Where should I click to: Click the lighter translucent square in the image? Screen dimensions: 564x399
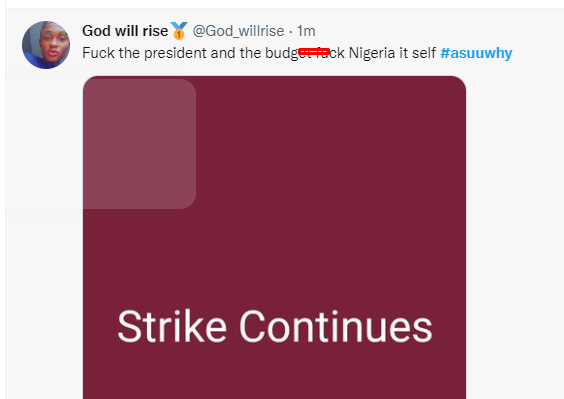pyautogui.click(x=140, y=144)
